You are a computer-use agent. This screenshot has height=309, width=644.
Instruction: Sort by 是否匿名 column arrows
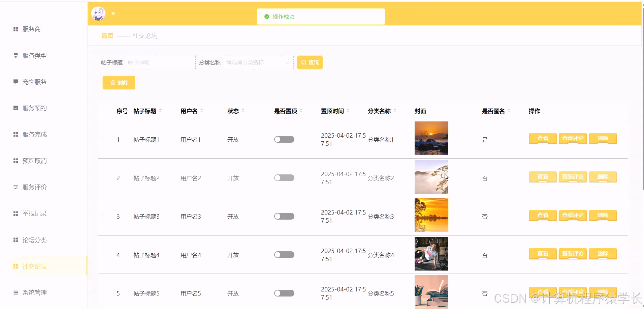509,111
